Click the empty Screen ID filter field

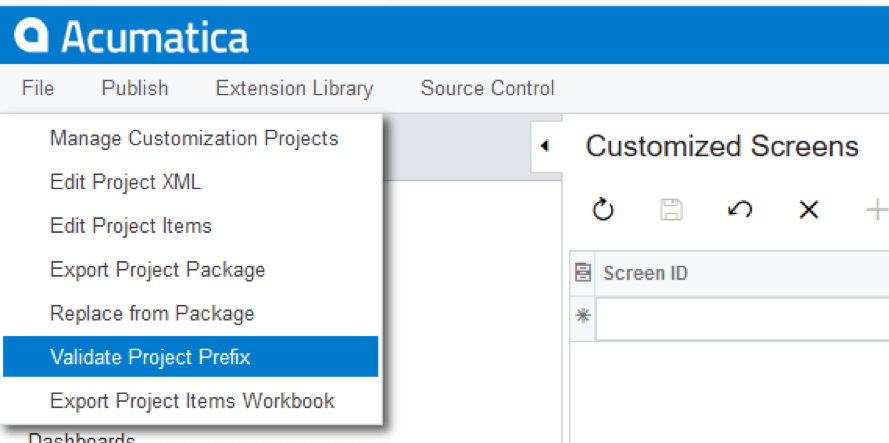pos(743,319)
